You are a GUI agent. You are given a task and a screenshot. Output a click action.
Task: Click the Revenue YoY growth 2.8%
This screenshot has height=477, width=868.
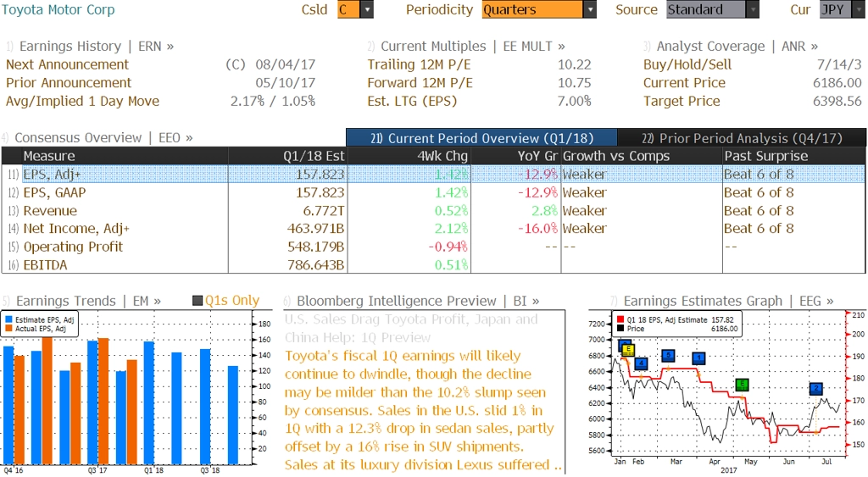(543, 211)
